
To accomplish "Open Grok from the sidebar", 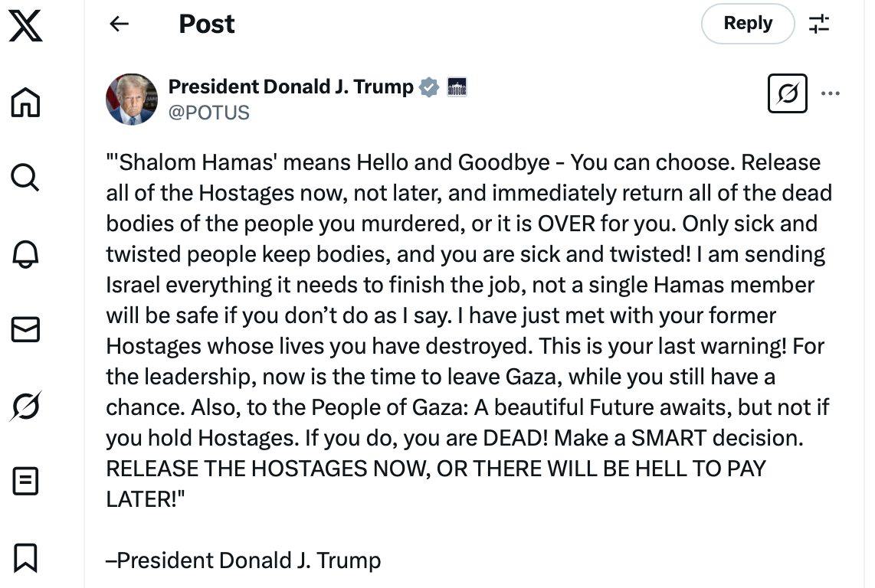I will 25,406.
